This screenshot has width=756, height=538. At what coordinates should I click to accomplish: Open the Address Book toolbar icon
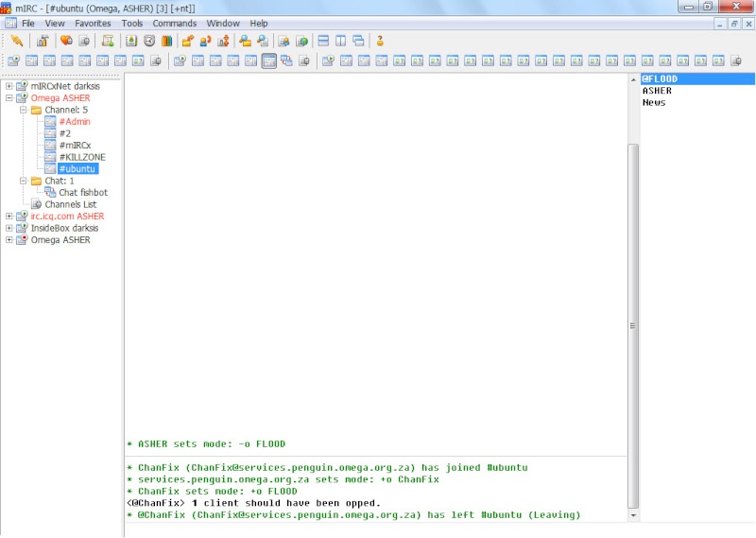[x=131, y=41]
